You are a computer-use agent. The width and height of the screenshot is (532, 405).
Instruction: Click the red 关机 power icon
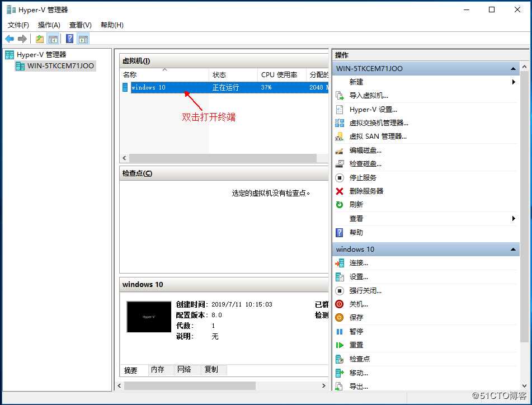(x=340, y=304)
